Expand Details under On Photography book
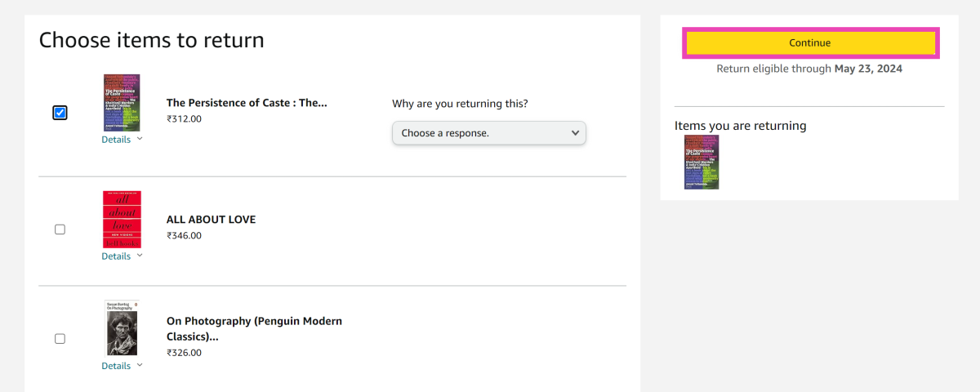 pos(122,366)
